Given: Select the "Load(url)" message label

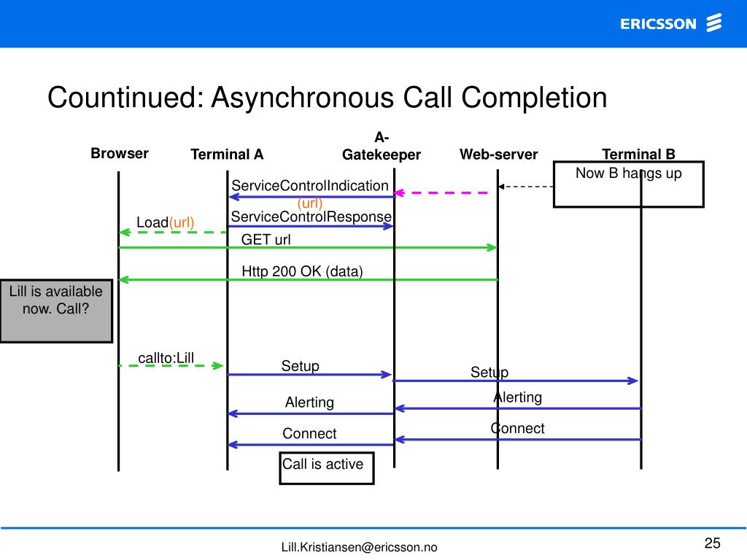Looking at the screenshot, I should tap(166, 222).
